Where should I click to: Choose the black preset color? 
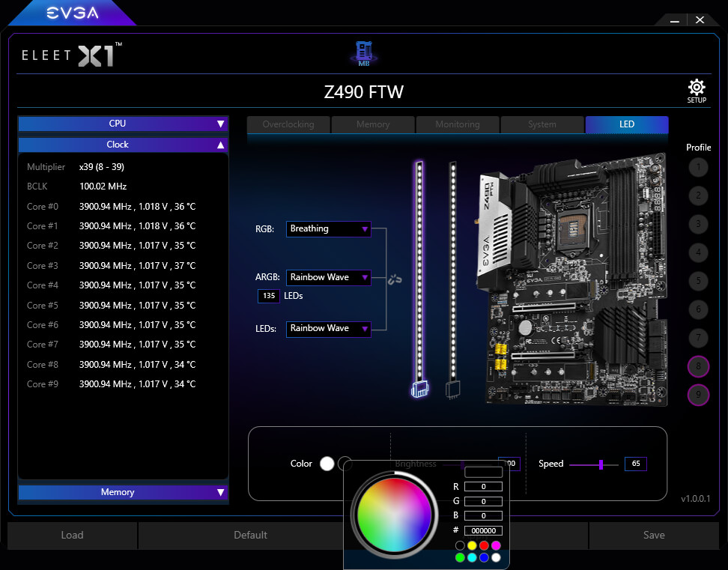(460, 545)
